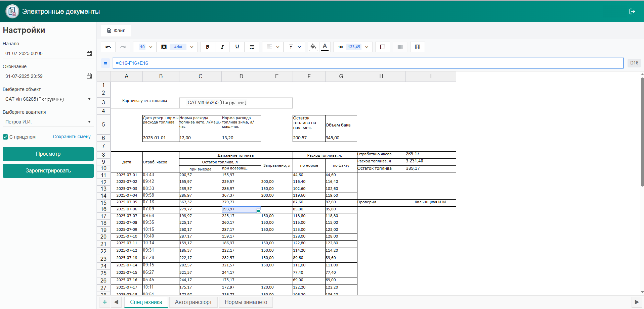Expand the 'Выберите объект' dropdown
The height and width of the screenshot is (309, 644).
click(x=89, y=99)
